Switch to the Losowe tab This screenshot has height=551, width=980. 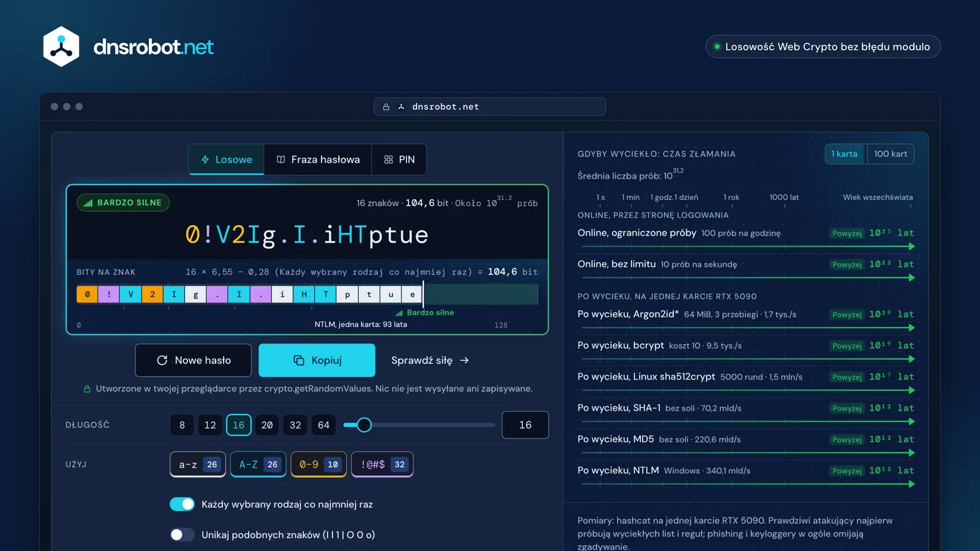coord(226,159)
